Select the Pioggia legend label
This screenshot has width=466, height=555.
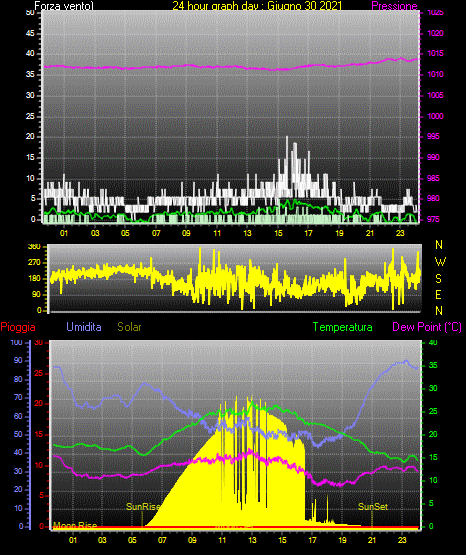tap(18, 327)
